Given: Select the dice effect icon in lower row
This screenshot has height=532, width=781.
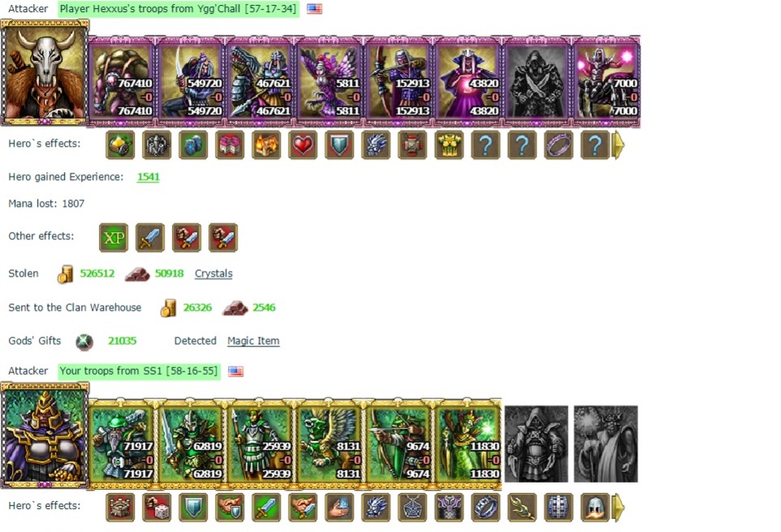Looking at the screenshot, I should click(157, 508).
